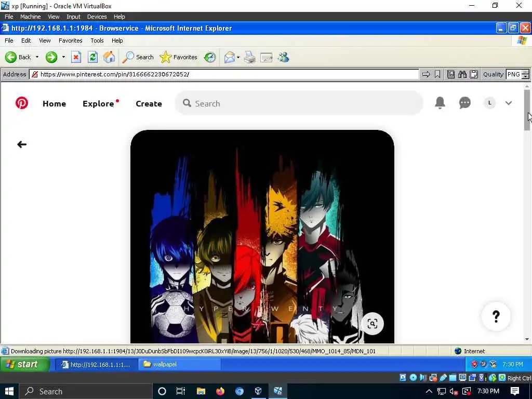This screenshot has height=399, width=532.
Task: Open the IE History icon
Action: 210,57
